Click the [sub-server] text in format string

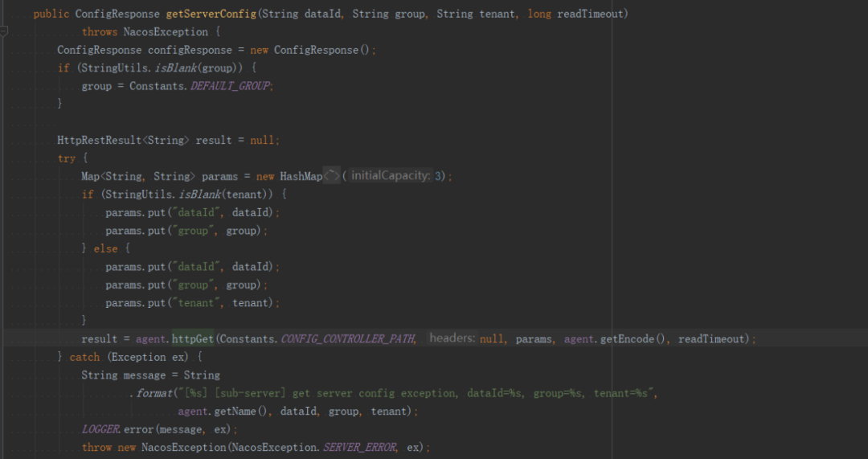click(250, 393)
